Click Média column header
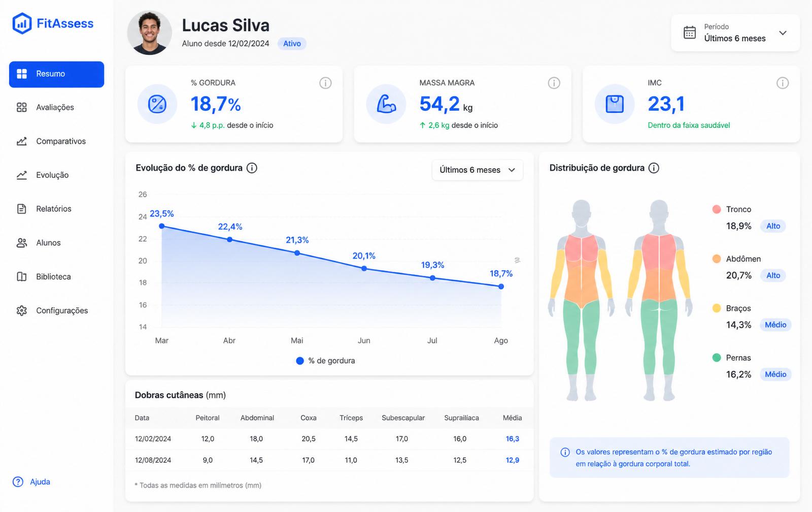This screenshot has height=512, width=812. coord(512,418)
